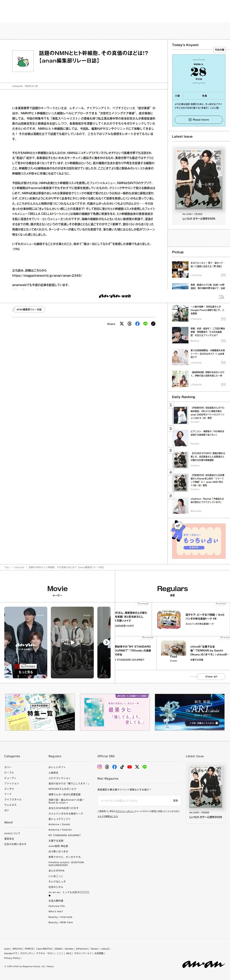The height and width of the screenshot is (980, 230).
Task: Open official X account in footer SNS
Action: [137, 767]
